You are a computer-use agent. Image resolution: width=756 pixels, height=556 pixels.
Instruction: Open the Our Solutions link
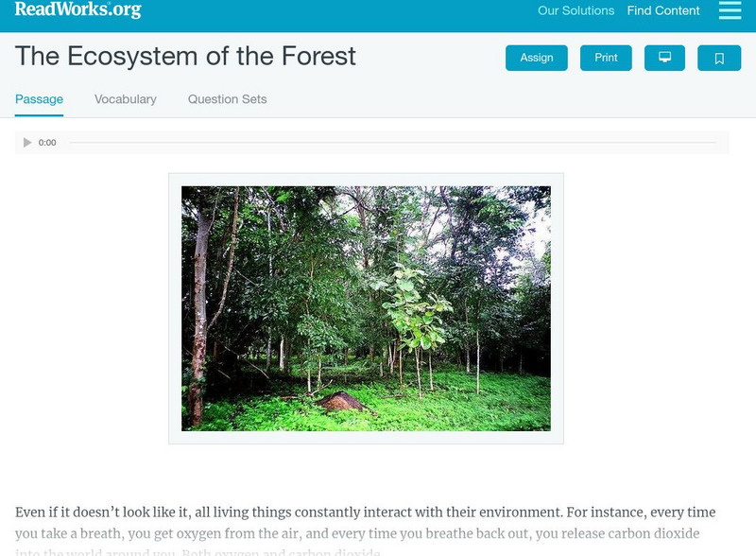coord(576,11)
